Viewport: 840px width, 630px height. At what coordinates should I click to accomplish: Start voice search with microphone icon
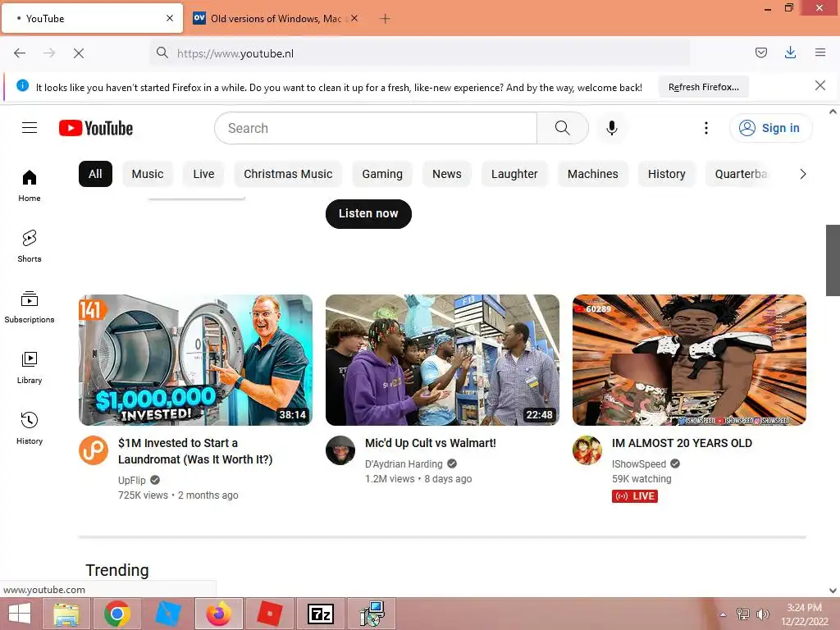[x=612, y=128]
